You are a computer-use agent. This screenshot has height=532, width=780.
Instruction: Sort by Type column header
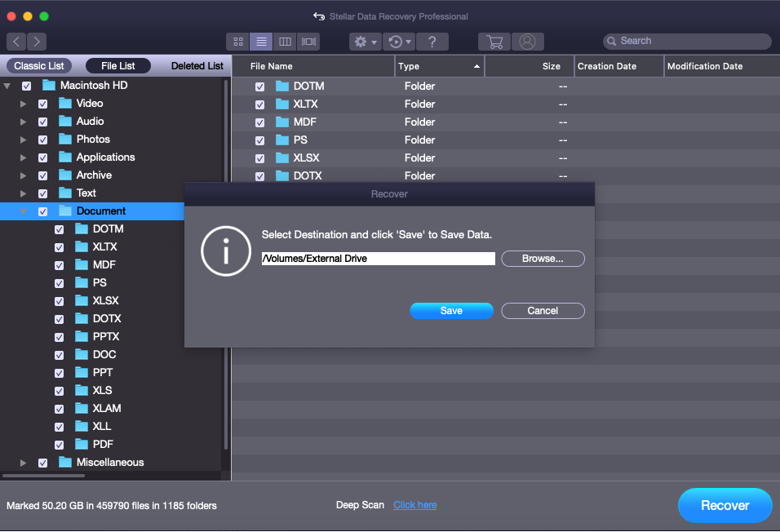pyautogui.click(x=440, y=66)
